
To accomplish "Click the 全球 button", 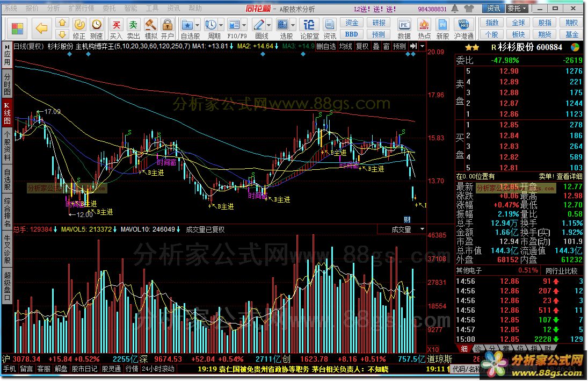I will (518, 23).
